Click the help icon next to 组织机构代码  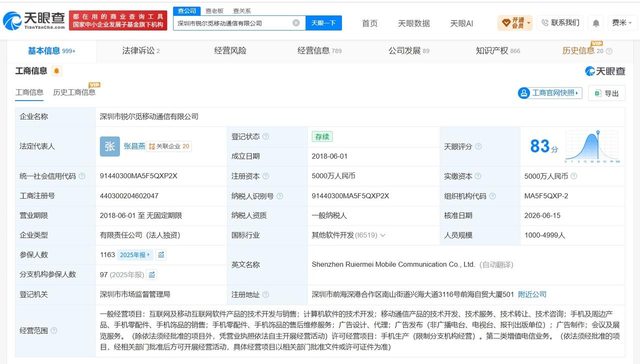(491, 196)
